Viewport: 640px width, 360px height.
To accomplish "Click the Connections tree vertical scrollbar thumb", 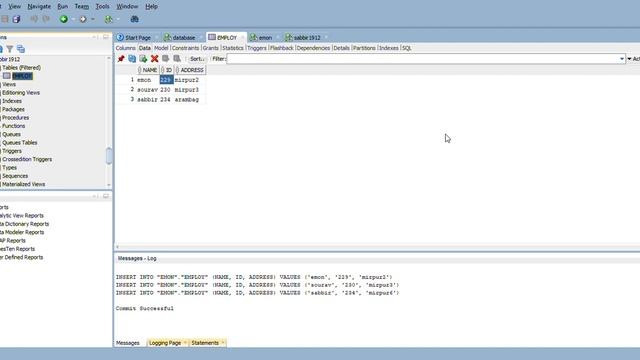I will (x=109, y=156).
